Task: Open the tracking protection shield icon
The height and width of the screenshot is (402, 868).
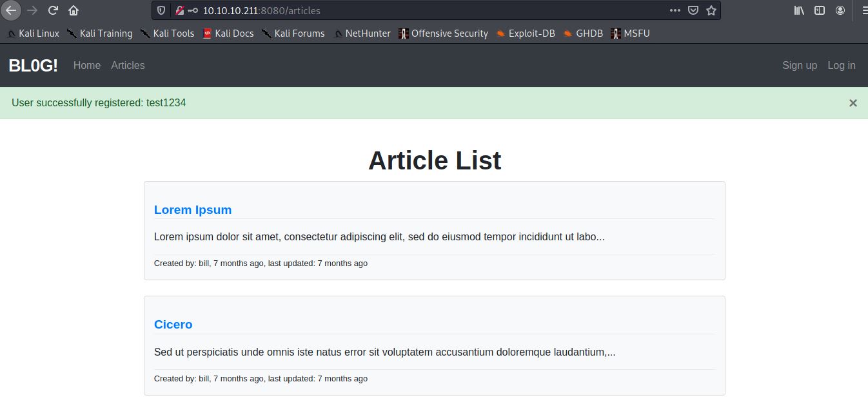Action: click(x=162, y=10)
